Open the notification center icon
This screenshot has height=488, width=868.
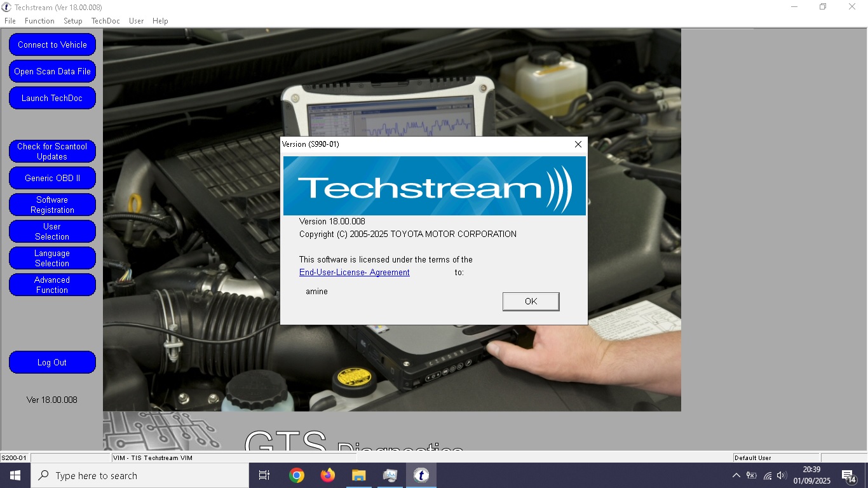(x=848, y=475)
